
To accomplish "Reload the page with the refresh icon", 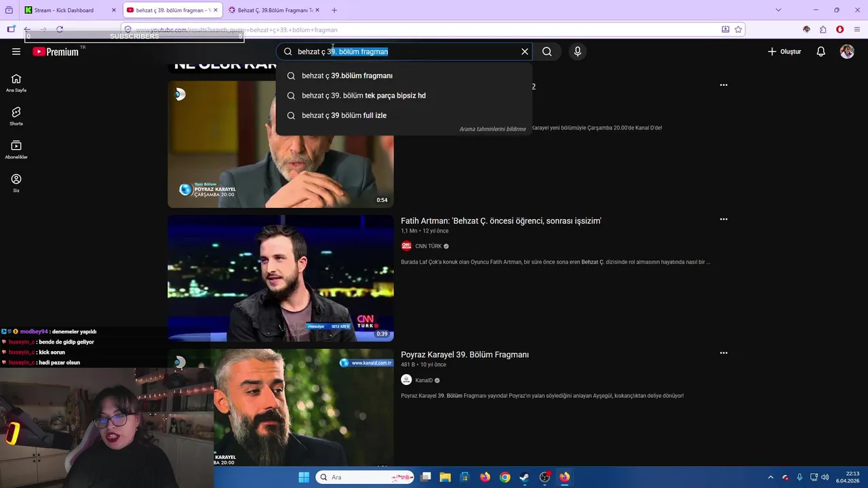I will [60, 29].
